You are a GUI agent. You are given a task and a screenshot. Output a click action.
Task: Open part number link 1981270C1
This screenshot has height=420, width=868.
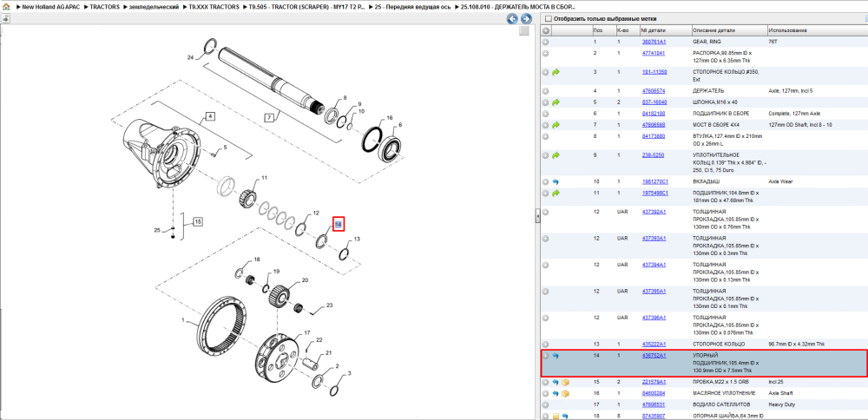pos(654,181)
